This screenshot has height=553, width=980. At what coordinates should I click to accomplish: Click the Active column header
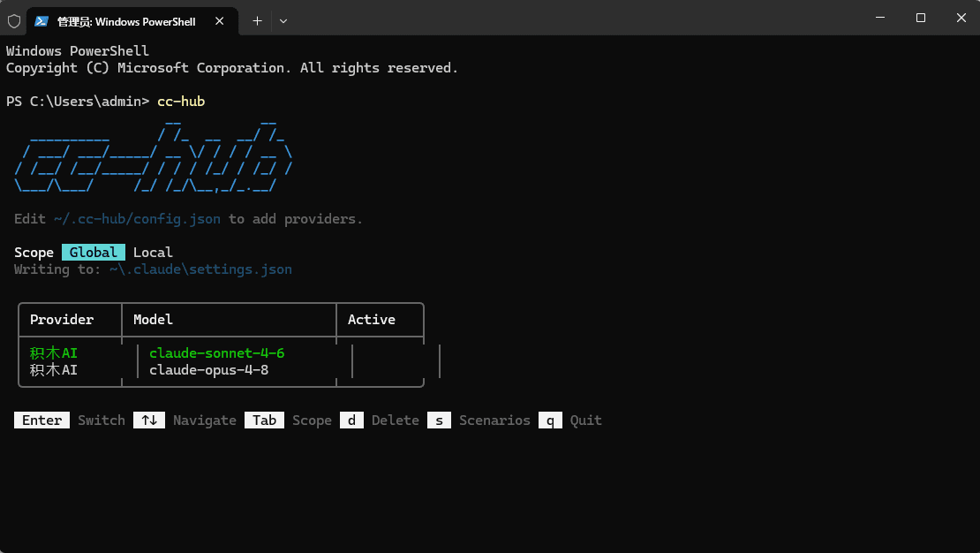click(371, 320)
